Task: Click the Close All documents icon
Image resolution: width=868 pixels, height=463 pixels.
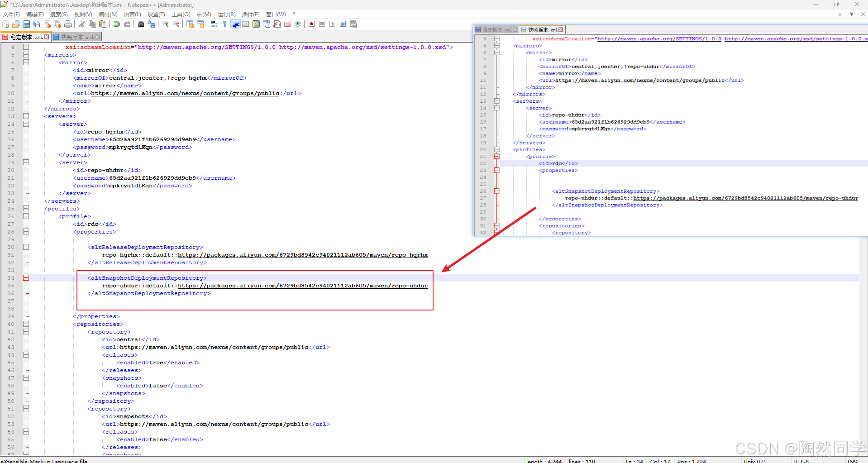Action: coord(57,24)
